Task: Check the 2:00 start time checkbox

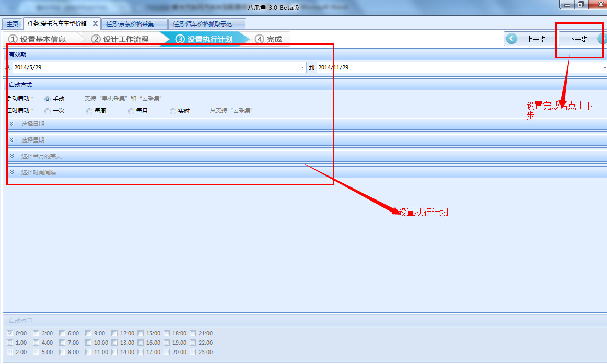Action: pos(10,352)
